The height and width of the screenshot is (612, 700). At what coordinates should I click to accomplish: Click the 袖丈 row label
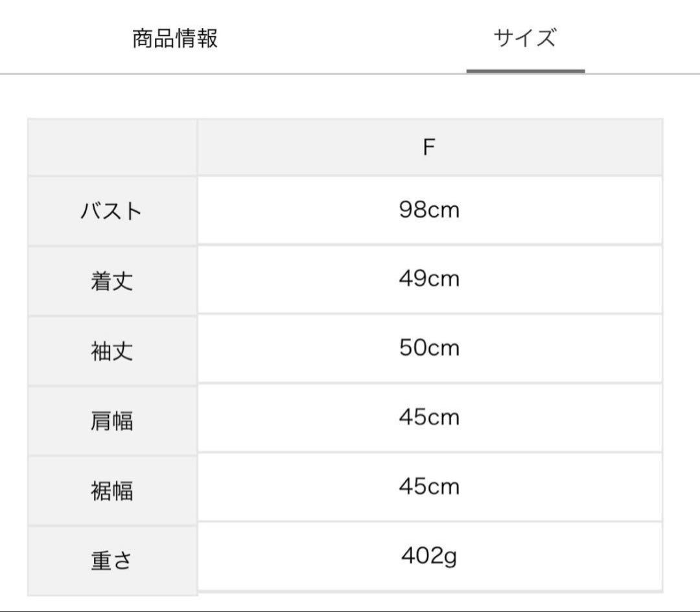point(112,351)
